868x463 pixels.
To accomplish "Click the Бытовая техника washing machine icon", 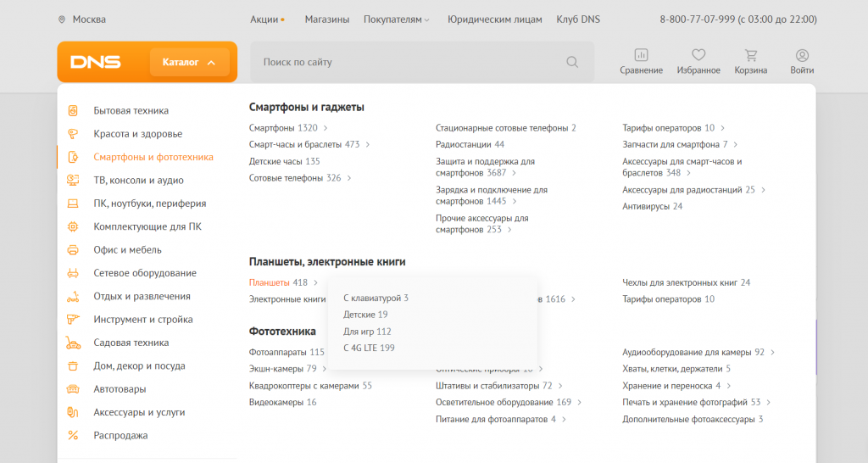I will (x=73, y=110).
